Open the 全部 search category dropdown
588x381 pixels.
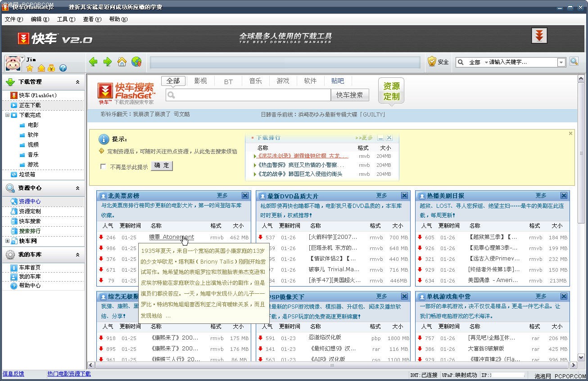478,63
